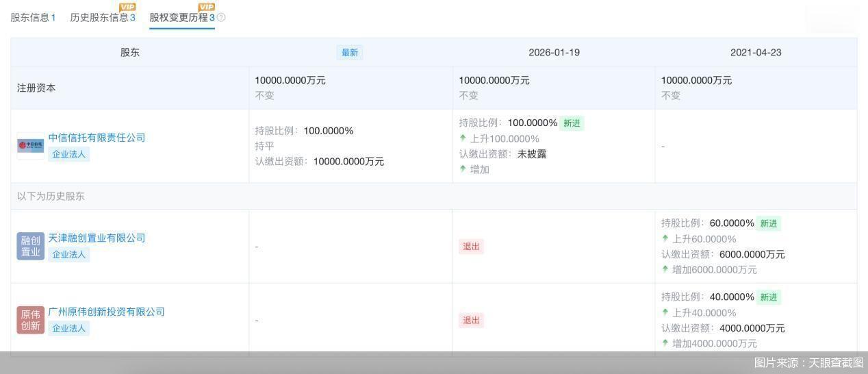Click the 以下为历史股东 section label
868x374 pixels.
pyautogui.click(x=51, y=196)
